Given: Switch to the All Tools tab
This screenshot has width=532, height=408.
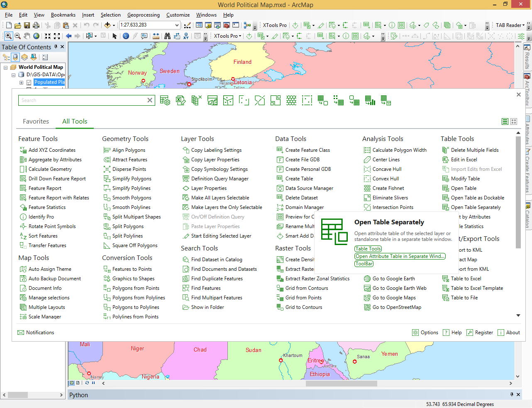Looking at the screenshot, I should 75,121.
